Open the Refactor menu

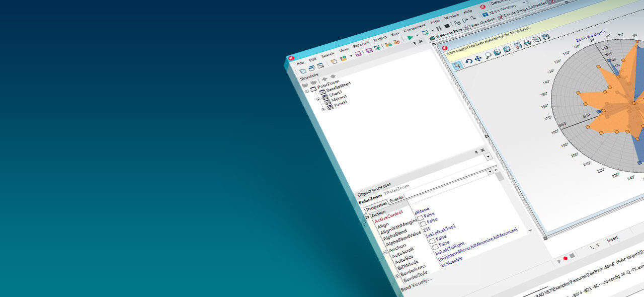361,44
